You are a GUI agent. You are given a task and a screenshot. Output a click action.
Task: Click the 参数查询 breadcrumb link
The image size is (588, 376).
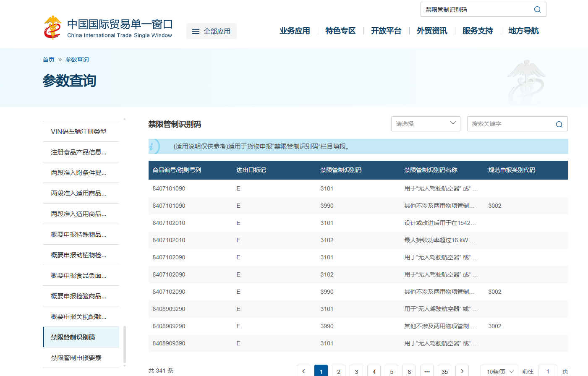click(77, 60)
